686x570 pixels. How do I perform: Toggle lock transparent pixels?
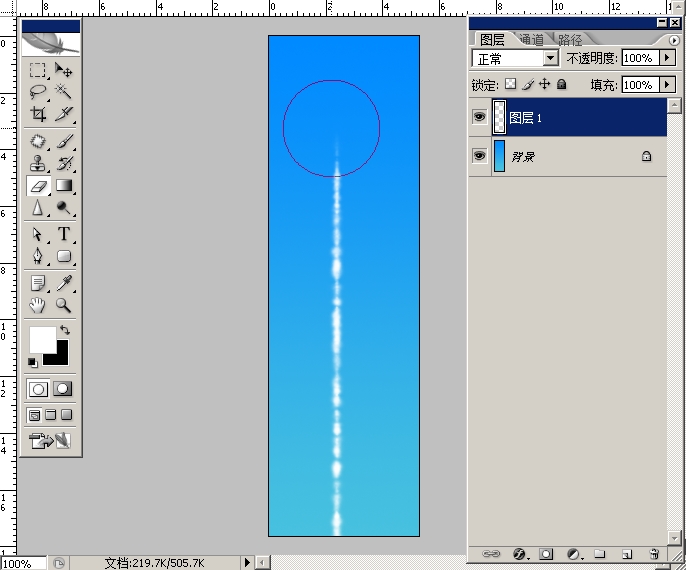(510, 84)
